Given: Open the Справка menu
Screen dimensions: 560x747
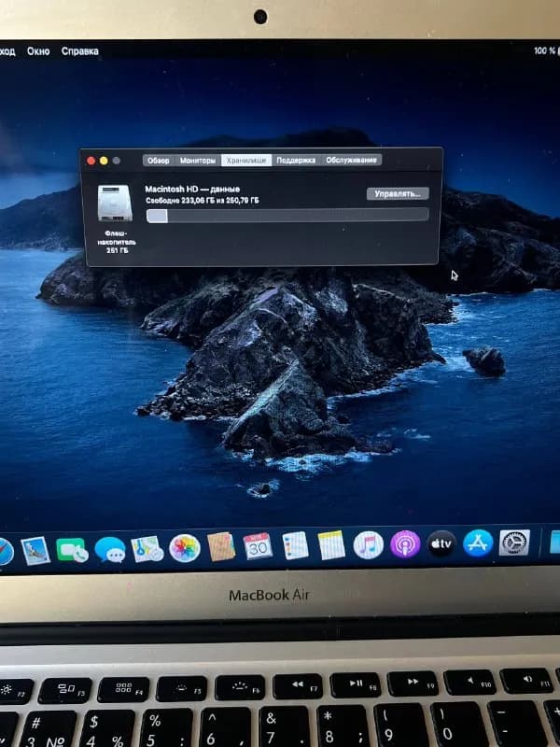Looking at the screenshot, I should (79, 51).
